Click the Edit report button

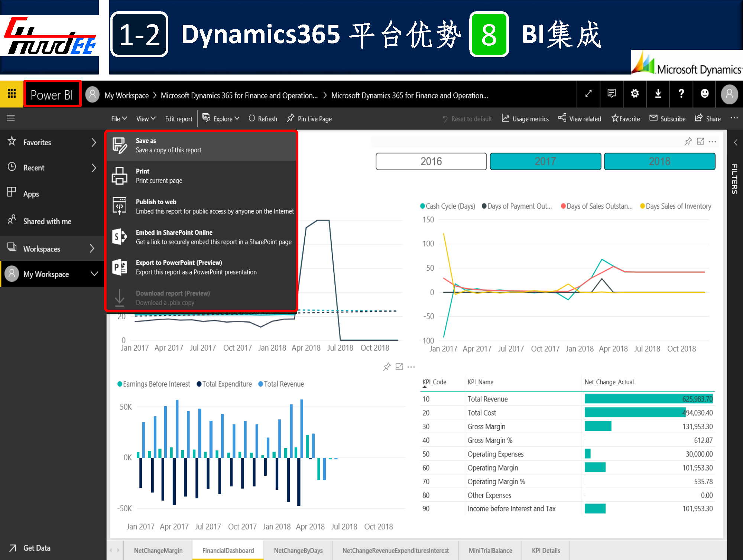pyautogui.click(x=178, y=119)
